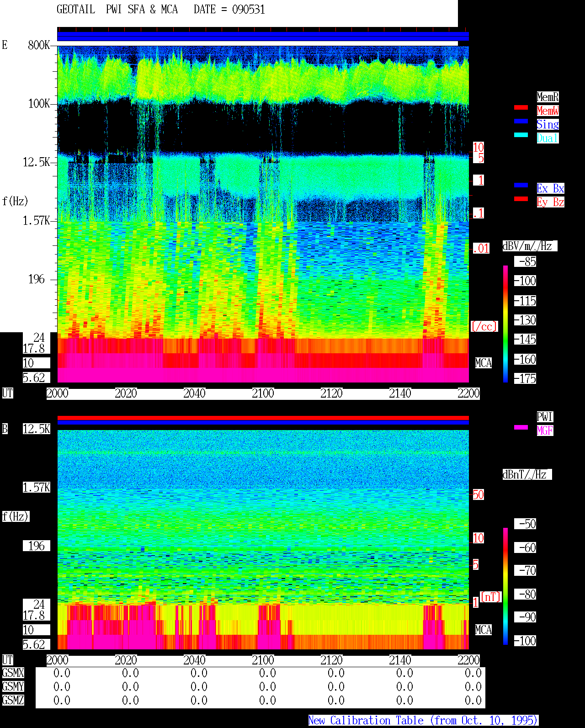Click the PWI legend label
585x728 pixels.
(545, 417)
